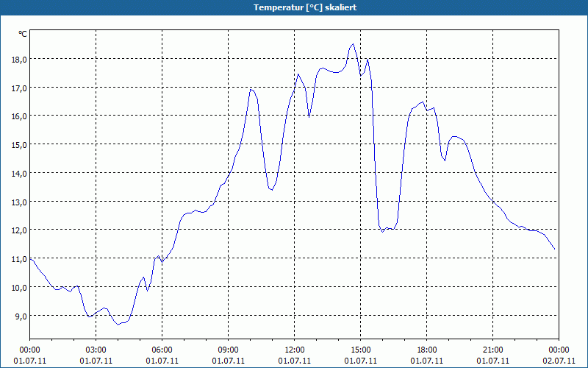Click the 09:00 time axis label
Screen dimensions: 588x368
(x=228, y=350)
